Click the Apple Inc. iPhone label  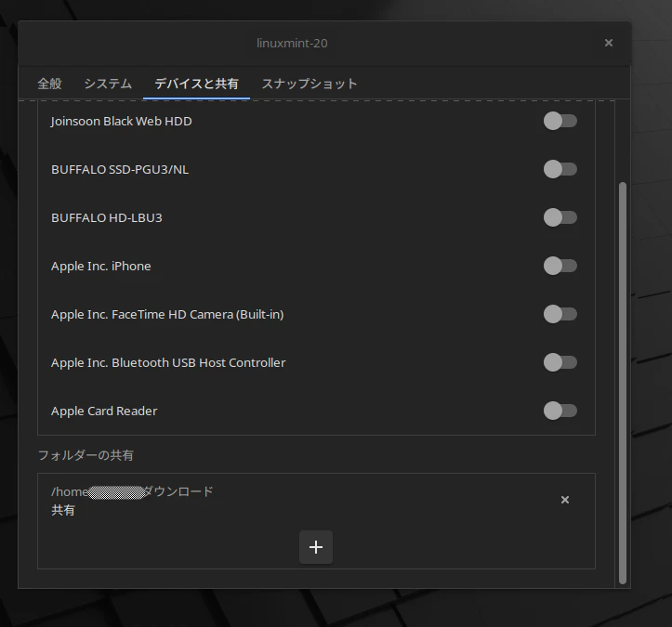coord(101,267)
